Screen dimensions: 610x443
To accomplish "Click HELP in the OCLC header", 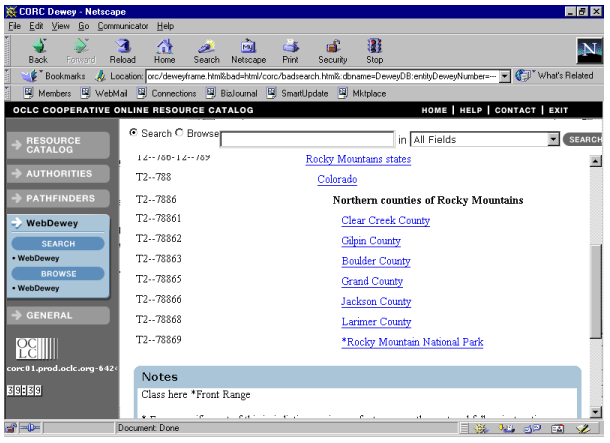I will pos(471,110).
